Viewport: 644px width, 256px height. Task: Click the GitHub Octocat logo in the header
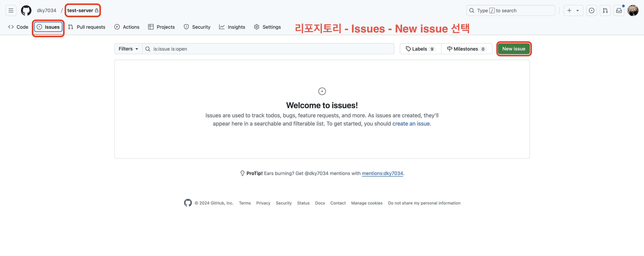pyautogui.click(x=26, y=11)
